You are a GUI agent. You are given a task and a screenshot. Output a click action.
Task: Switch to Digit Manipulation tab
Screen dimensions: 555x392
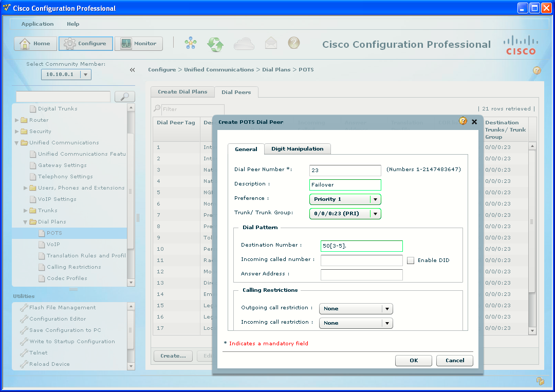point(298,148)
